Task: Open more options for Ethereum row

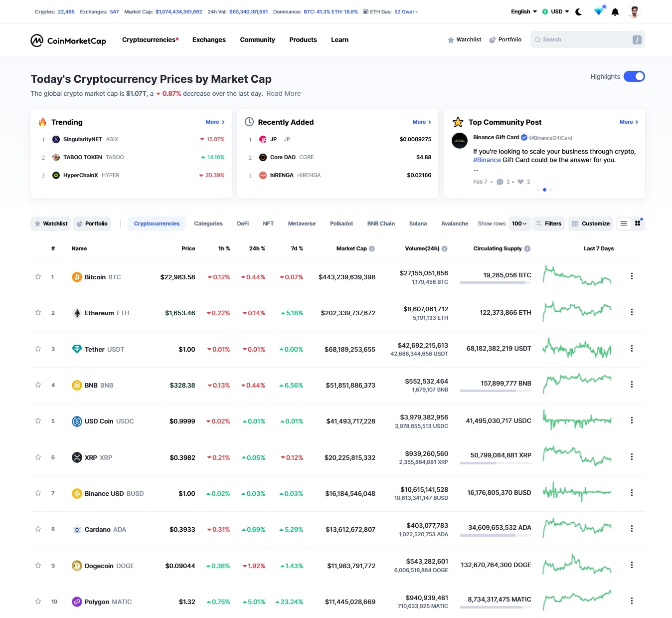Action: [632, 312]
